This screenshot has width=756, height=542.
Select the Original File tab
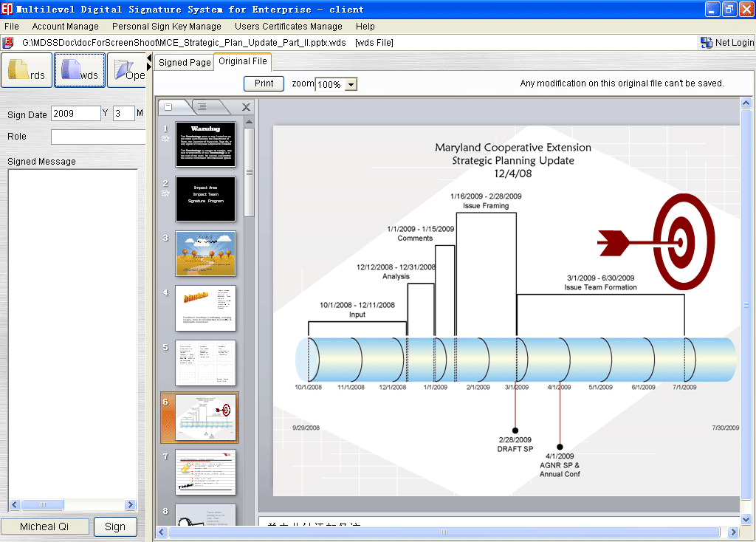242,61
